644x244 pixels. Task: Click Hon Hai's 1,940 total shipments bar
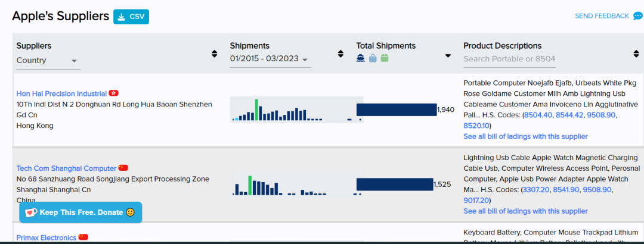tap(397, 110)
